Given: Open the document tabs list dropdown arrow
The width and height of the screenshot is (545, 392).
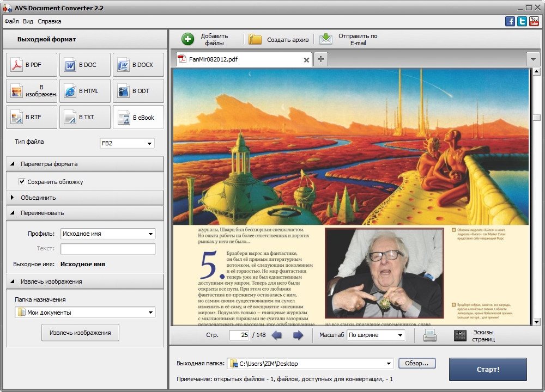Looking at the screenshot, I should click(533, 59).
